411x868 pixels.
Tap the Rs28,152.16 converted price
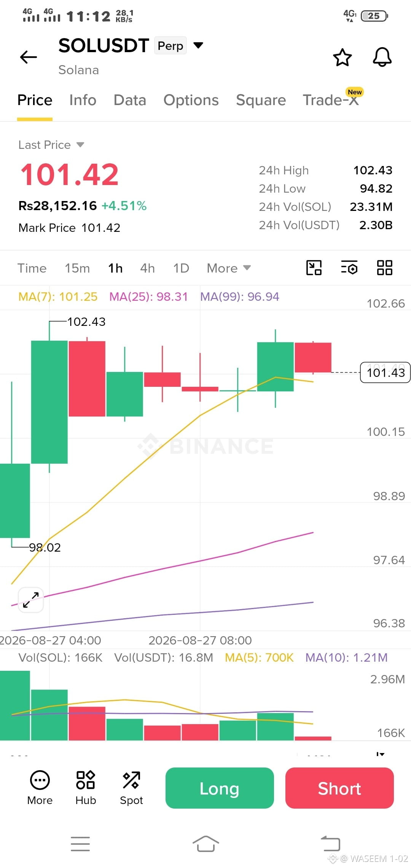pyautogui.click(x=58, y=206)
